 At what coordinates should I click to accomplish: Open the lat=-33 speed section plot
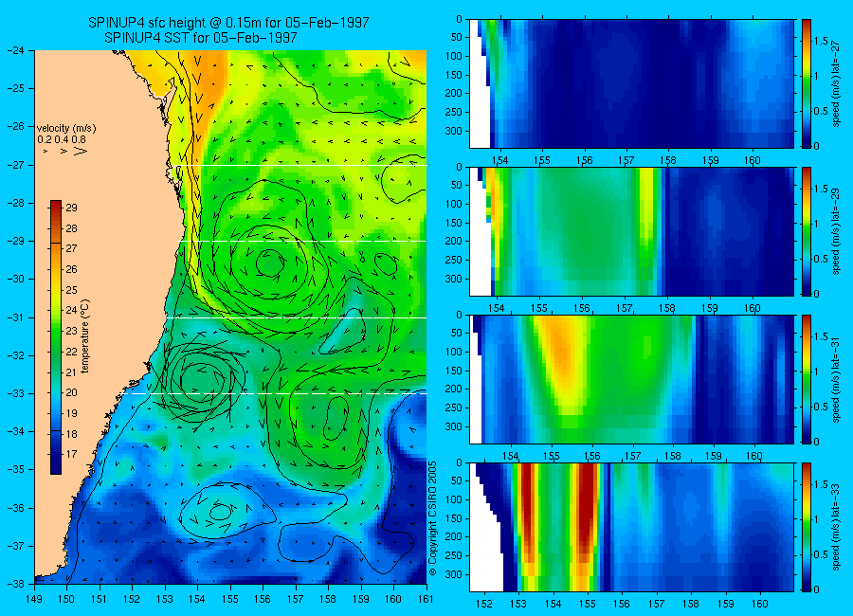631,527
